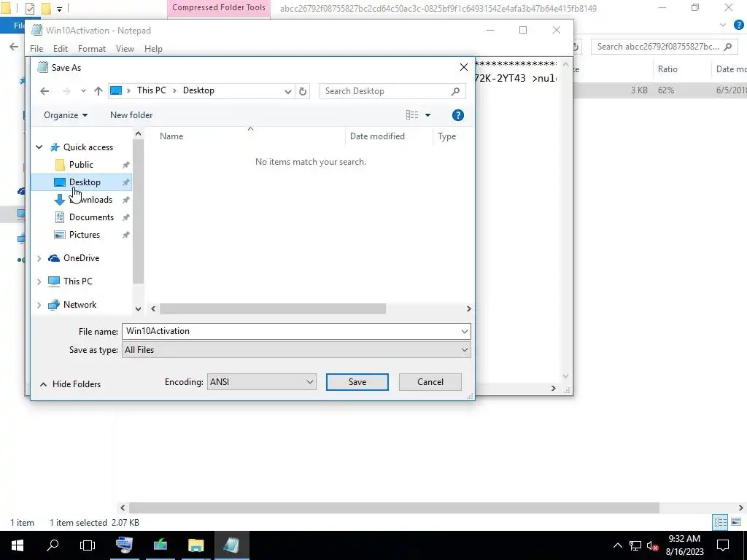Click Save As horizontal scrollbar thumb
Image resolution: width=747 pixels, height=560 pixels.
coord(273,309)
